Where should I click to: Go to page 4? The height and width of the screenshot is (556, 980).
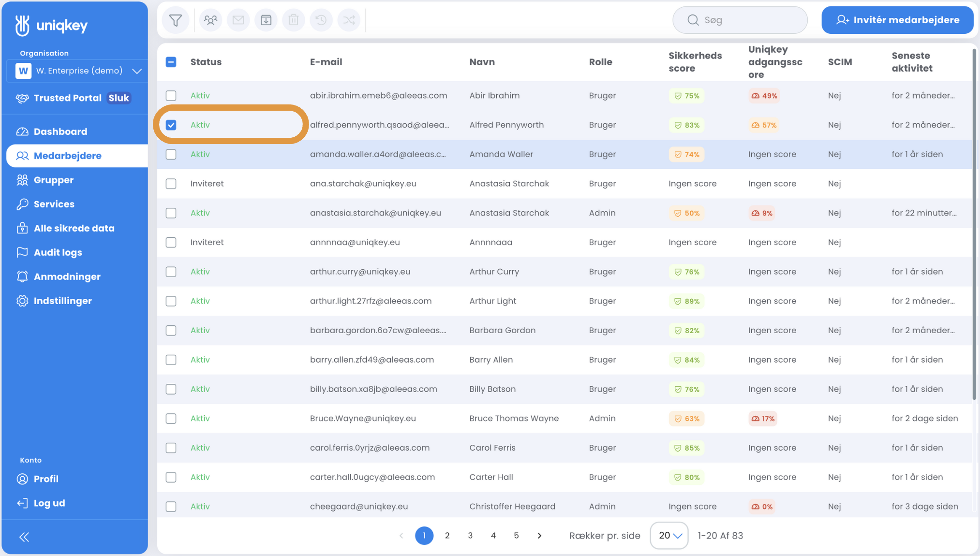pos(493,536)
